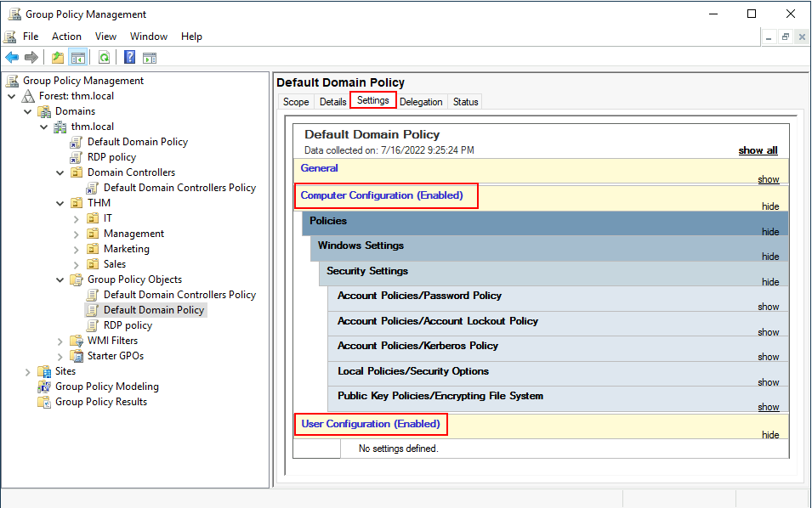This screenshot has width=812, height=508.
Task: Click the show all link
Action: [x=758, y=150]
